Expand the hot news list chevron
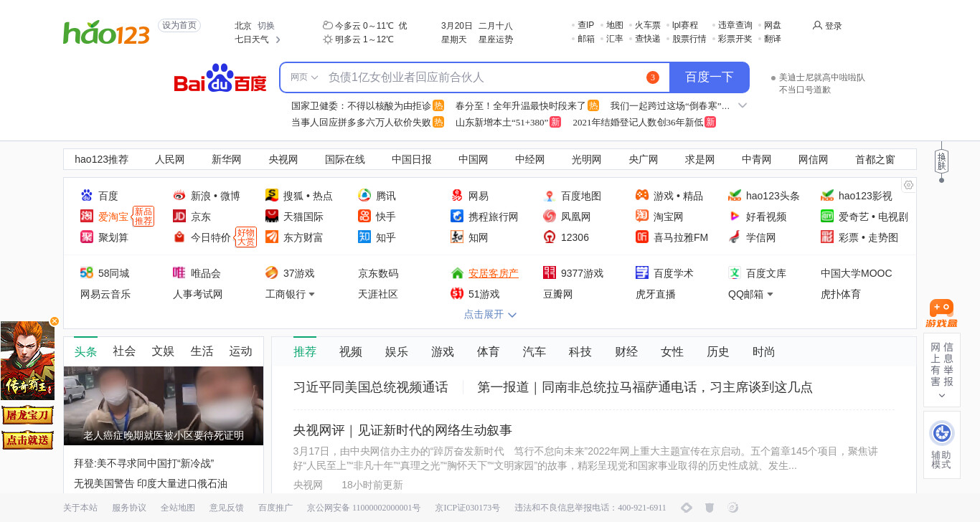 coord(743,105)
